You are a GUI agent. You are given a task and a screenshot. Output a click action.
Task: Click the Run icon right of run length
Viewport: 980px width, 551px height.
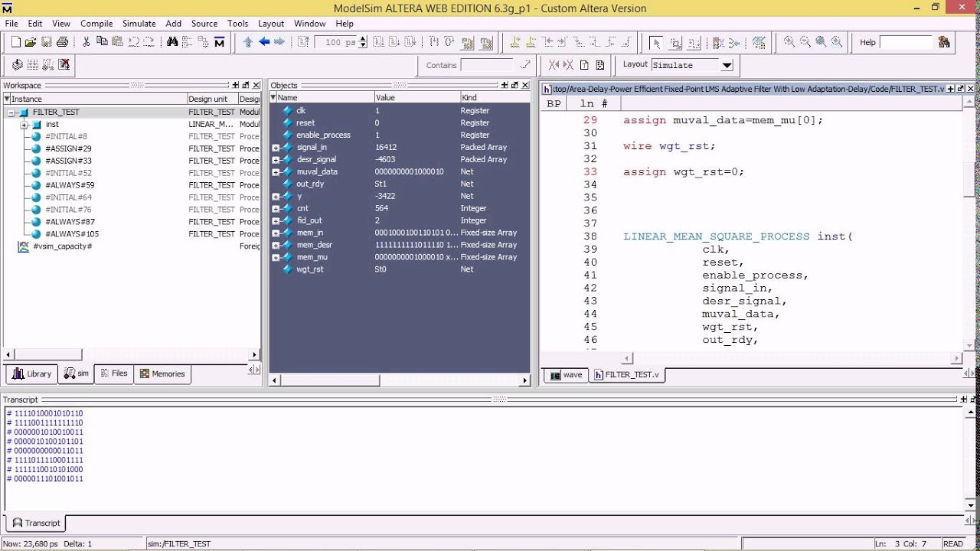[x=379, y=42]
